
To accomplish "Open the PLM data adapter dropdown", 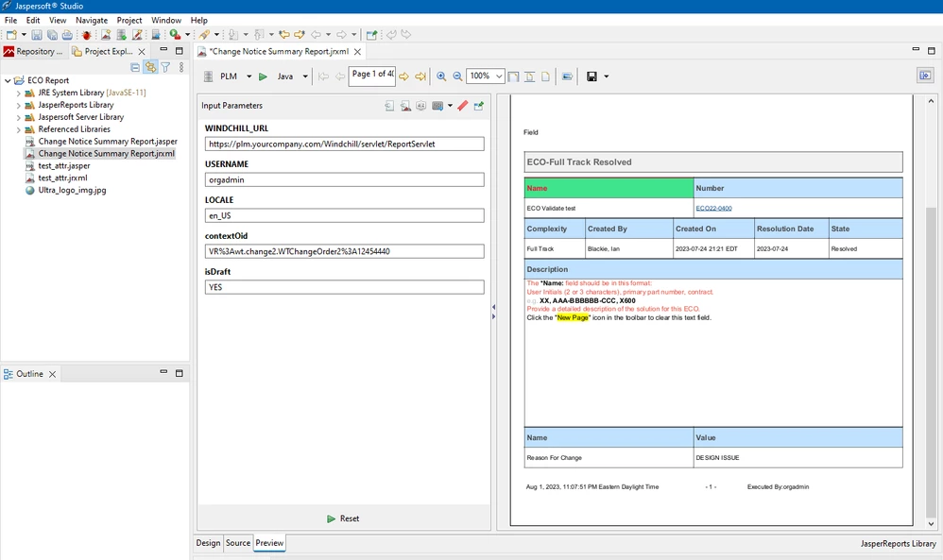I will point(249,76).
